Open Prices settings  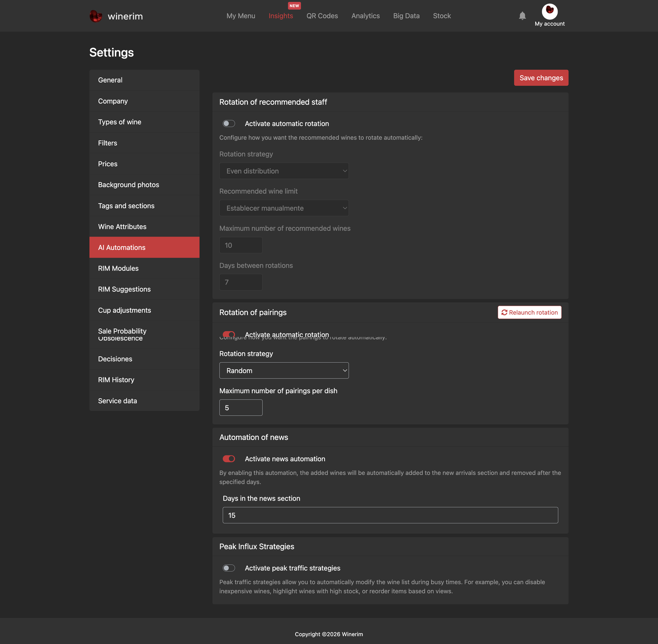[144, 164]
